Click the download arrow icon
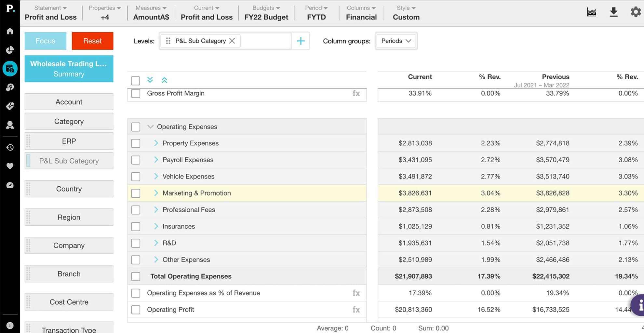Image resolution: width=644 pixels, height=333 pixels. [613, 12]
